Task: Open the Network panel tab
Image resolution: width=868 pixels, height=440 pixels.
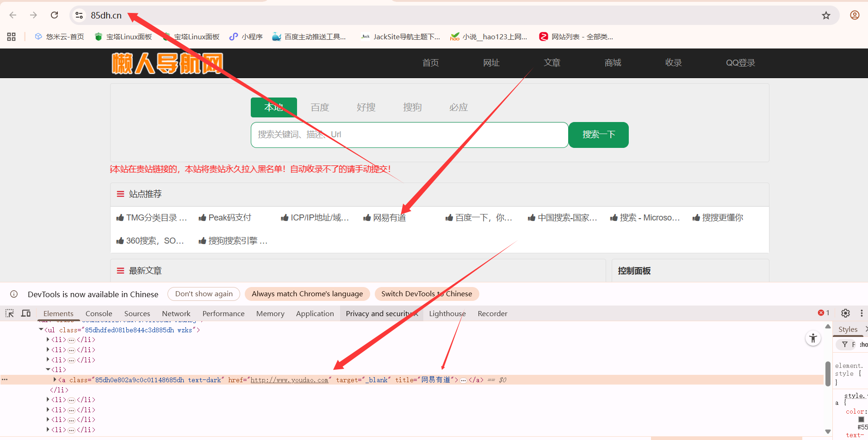Action: tap(176, 313)
